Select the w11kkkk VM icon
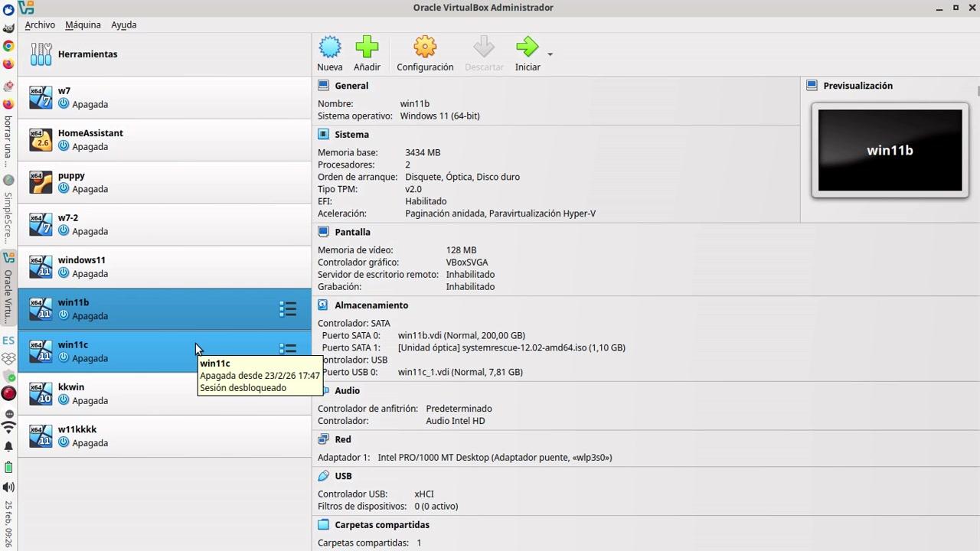The image size is (980, 551). pos(41,436)
